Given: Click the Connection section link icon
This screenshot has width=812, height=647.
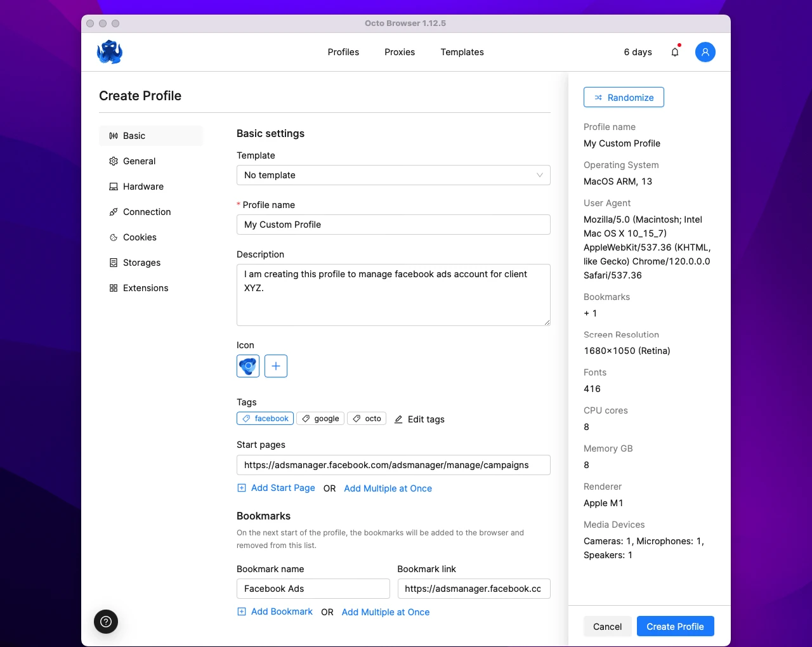Looking at the screenshot, I should coord(113,212).
